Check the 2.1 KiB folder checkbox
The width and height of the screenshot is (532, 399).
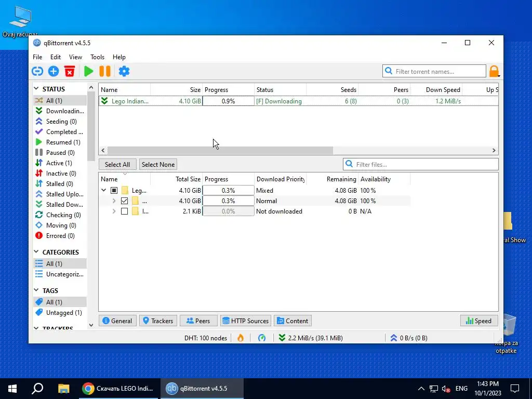125,211
